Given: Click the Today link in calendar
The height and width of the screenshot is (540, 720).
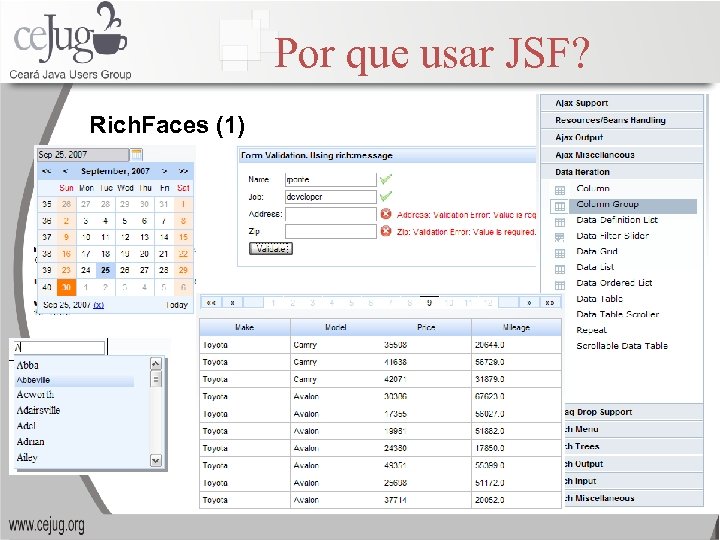Looking at the screenshot, I should 177,305.
